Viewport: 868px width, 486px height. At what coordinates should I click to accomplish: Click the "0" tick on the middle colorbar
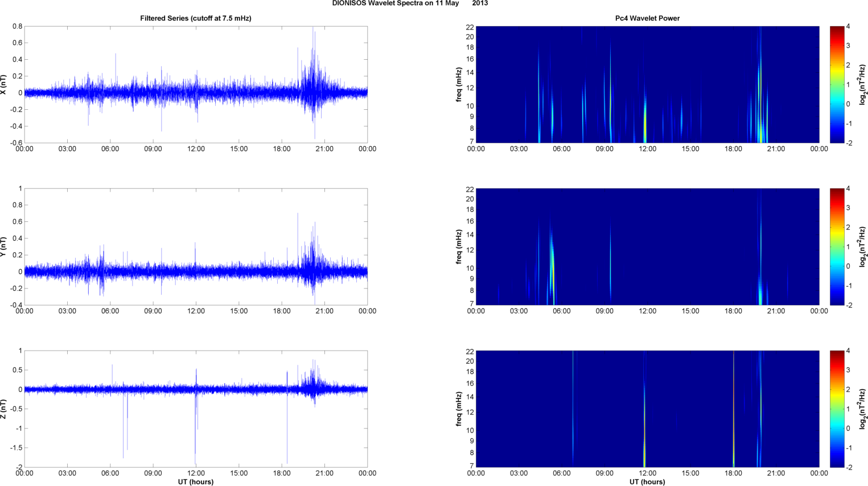click(x=848, y=266)
